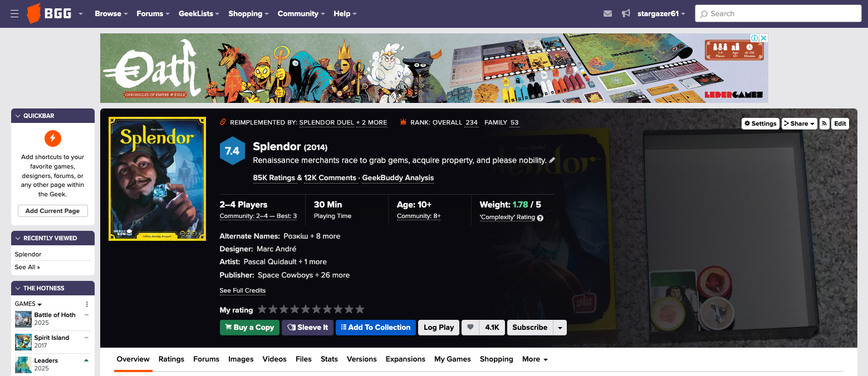The image size is (868, 376).
Task: Open the Share dropdown
Action: pos(799,123)
